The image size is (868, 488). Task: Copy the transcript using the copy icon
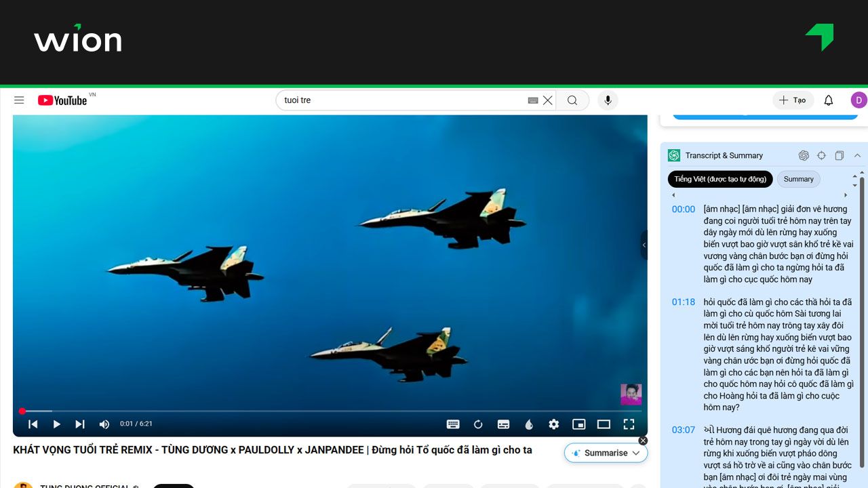(839, 155)
